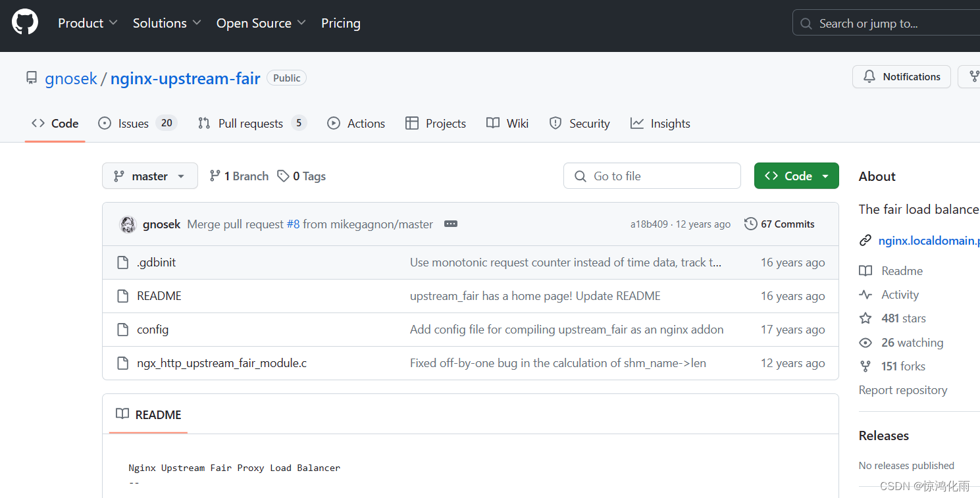Open the master branch dropdown
Image resolution: width=980 pixels, height=498 pixels.
[x=150, y=176]
